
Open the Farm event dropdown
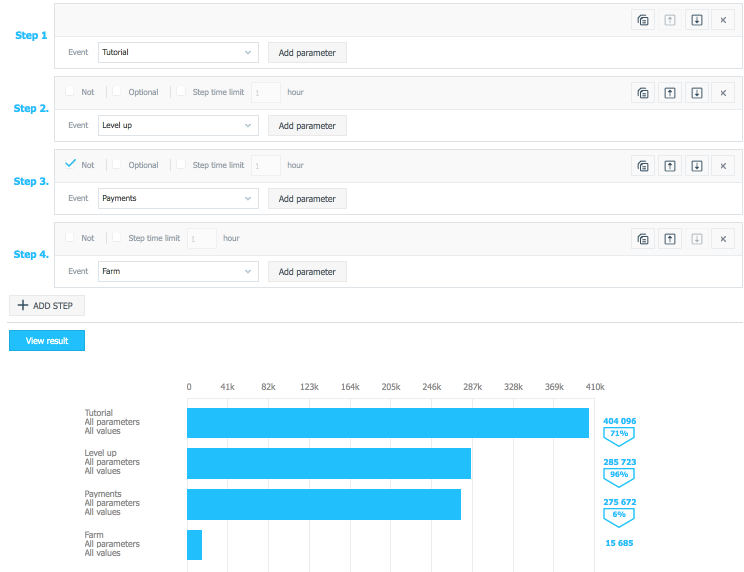click(x=178, y=271)
